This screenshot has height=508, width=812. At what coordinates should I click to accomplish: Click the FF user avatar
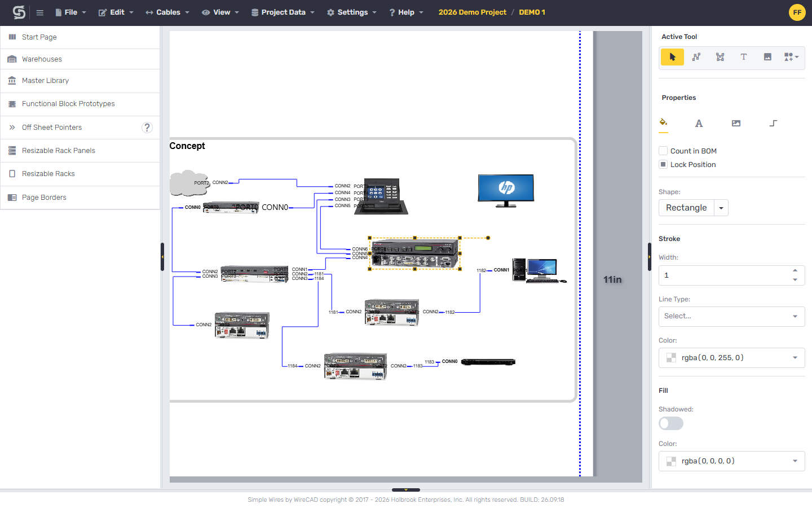pyautogui.click(x=797, y=12)
